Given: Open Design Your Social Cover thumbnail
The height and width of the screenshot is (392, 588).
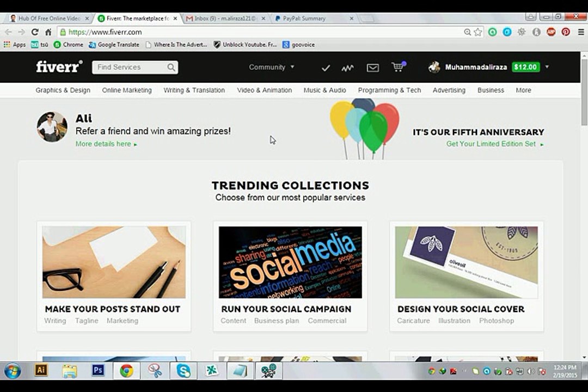Looking at the screenshot, I should click(x=466, y=262).
